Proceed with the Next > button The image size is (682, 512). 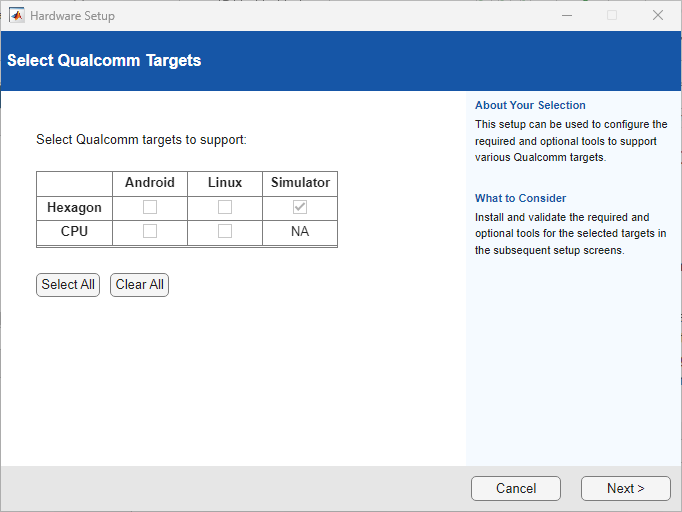625,488
